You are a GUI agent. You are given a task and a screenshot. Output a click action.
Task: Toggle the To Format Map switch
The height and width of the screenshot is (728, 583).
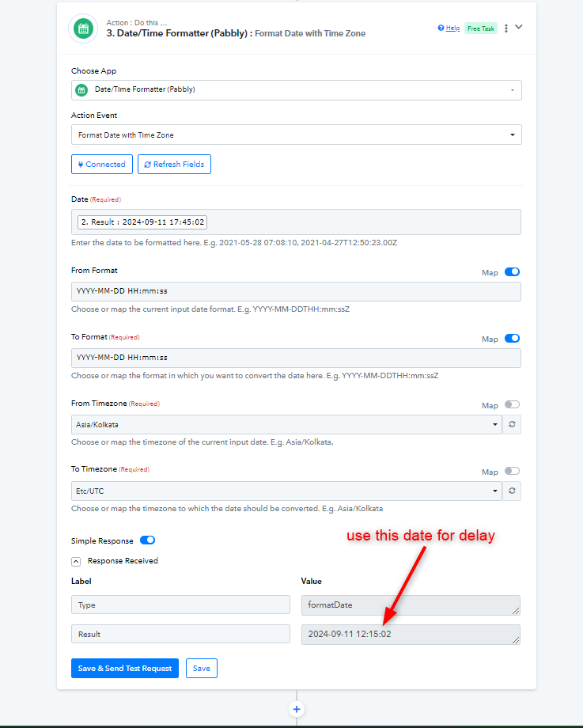tap(512, 339)
